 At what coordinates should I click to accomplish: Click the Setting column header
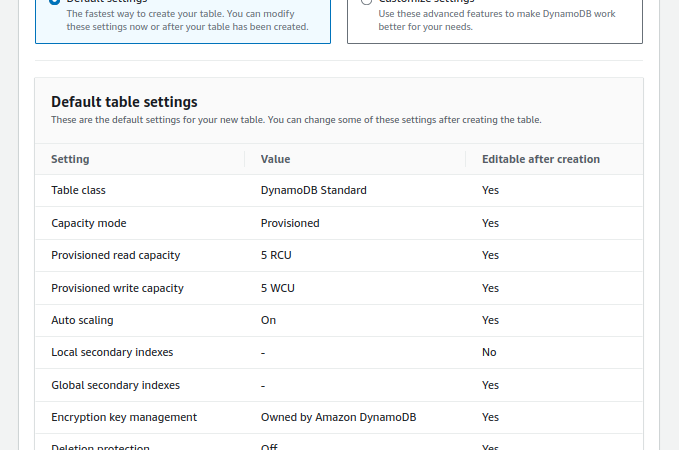point(70,159)
